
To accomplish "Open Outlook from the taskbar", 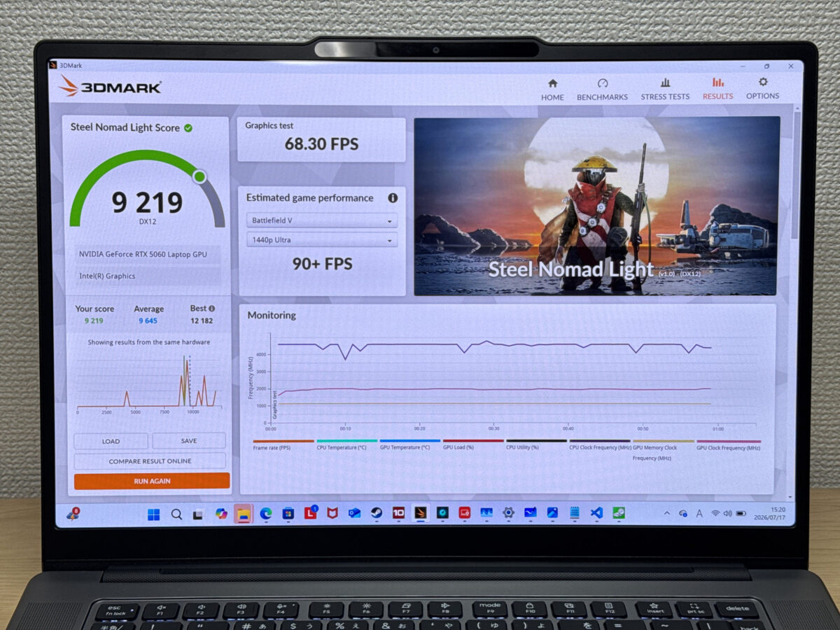I will pos(354,513).
